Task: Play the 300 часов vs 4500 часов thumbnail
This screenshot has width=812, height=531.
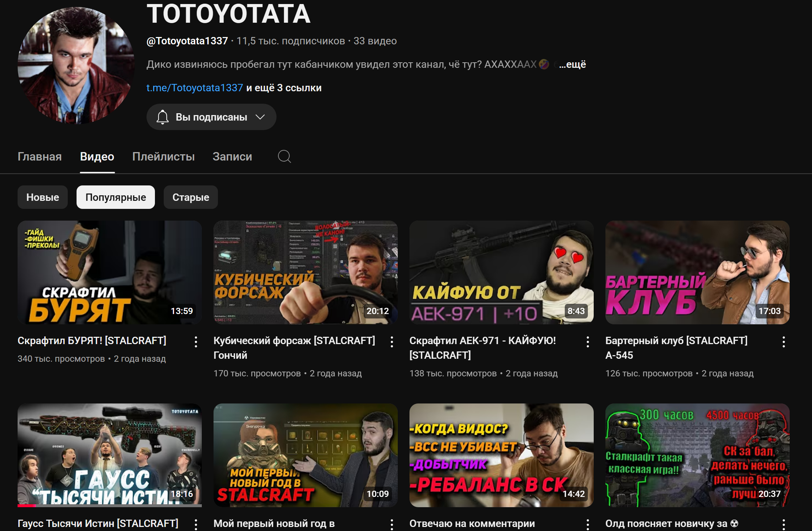Action: 697,455
